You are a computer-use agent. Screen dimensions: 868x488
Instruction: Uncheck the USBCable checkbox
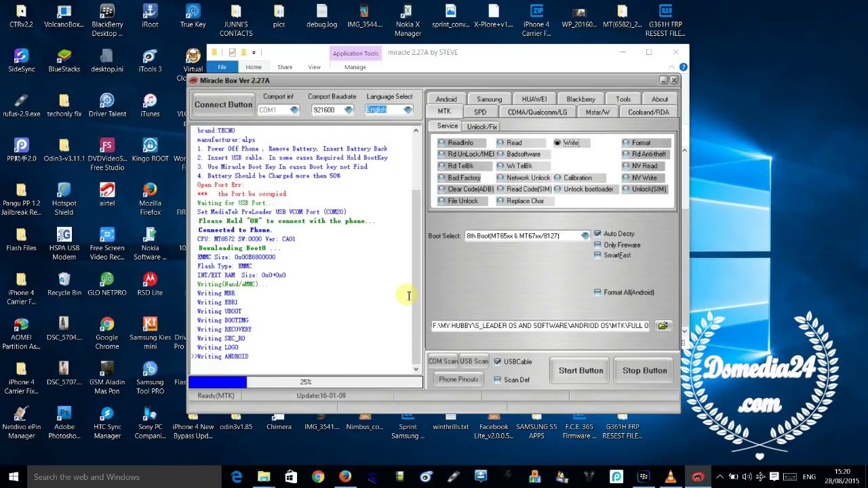point(498,362)
